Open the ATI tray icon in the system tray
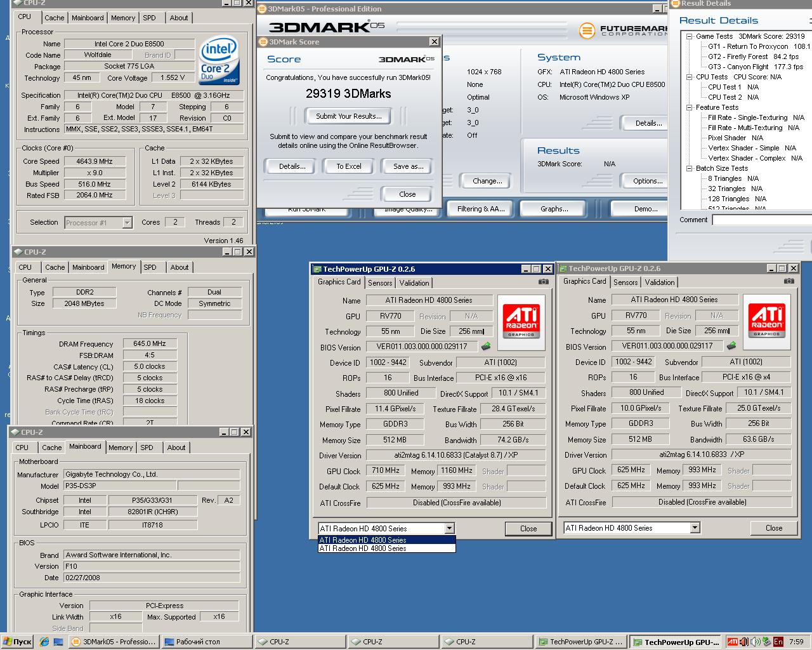The height and width of the screenshot is (650, 812). point(733,642)
